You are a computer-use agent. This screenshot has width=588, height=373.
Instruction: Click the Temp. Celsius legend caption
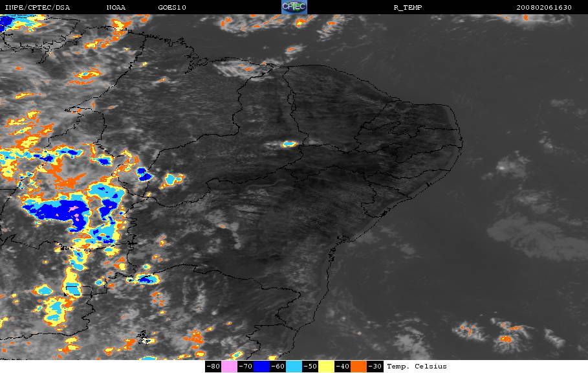click(x=417, y=367)
